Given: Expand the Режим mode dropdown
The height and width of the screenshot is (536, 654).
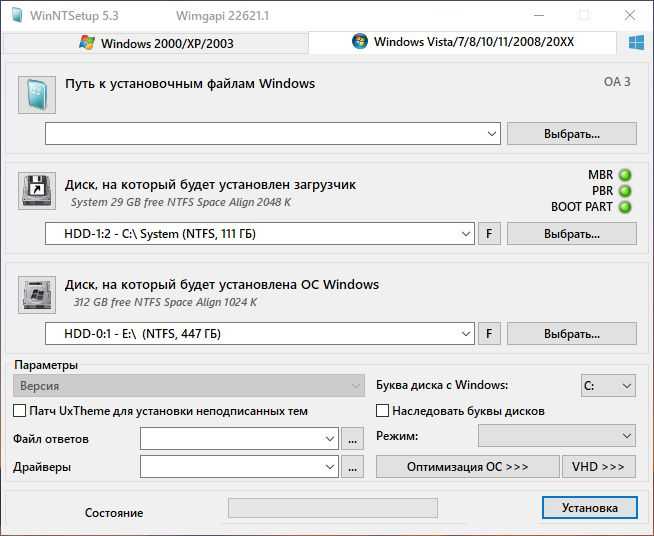Looking at the screenshot, I should 557,436.
